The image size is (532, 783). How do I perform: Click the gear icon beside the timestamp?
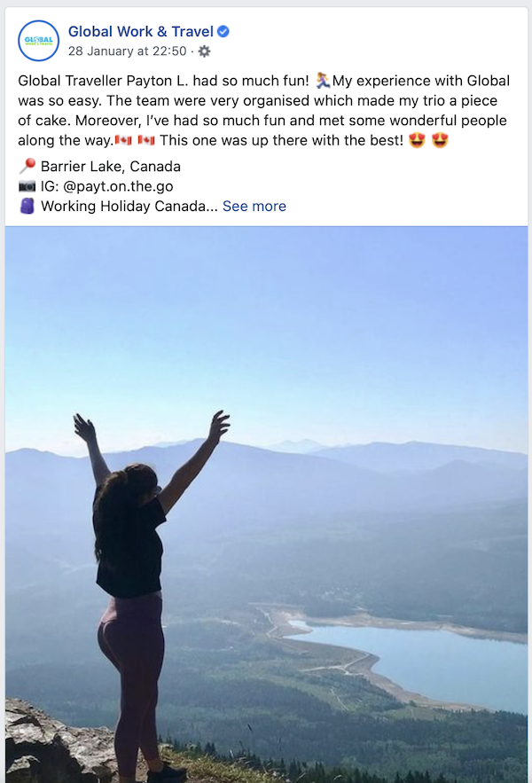pyautogui.click(x=205, y=51)
